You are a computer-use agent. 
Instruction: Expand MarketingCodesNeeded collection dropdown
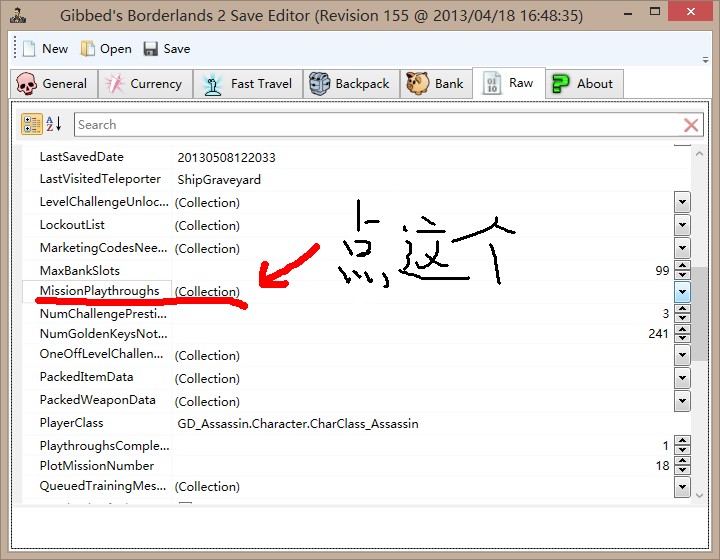[682, 248]
